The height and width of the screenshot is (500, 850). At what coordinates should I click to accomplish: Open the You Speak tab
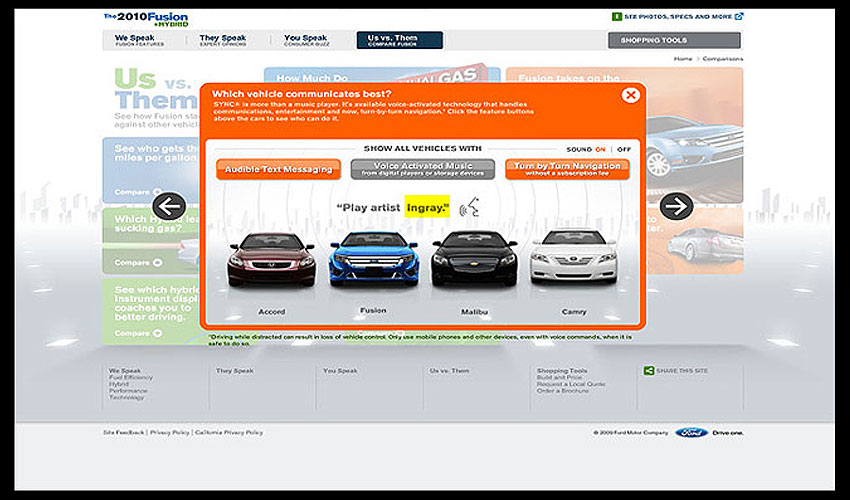(306, 40)
